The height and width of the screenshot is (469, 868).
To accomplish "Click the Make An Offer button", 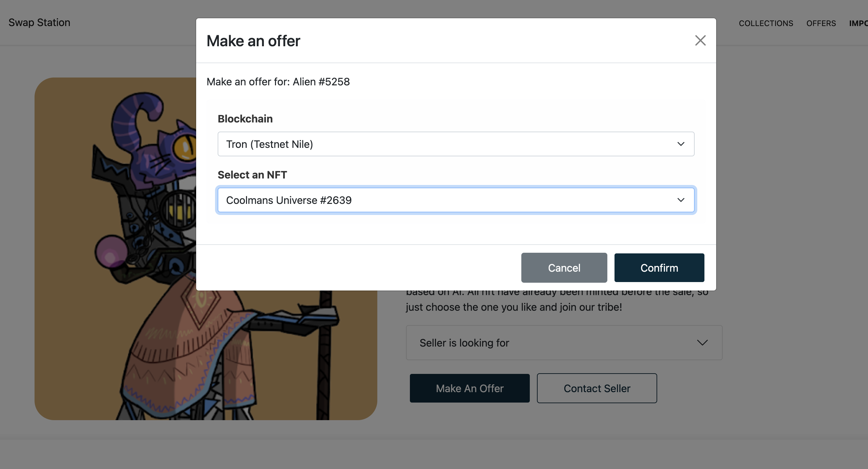I will pyautogui.click(x=470, y=388).
